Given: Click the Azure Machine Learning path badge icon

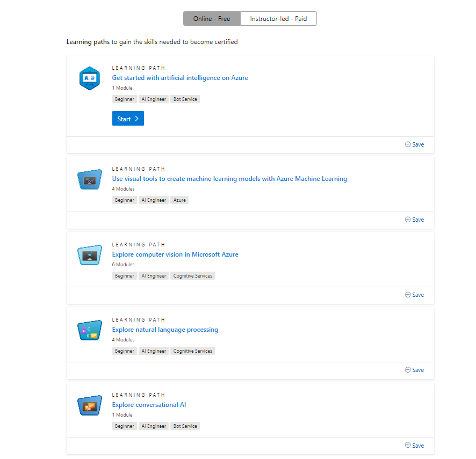Looking at the screenshot, I should pyautogui.click(x=89, y=179).
